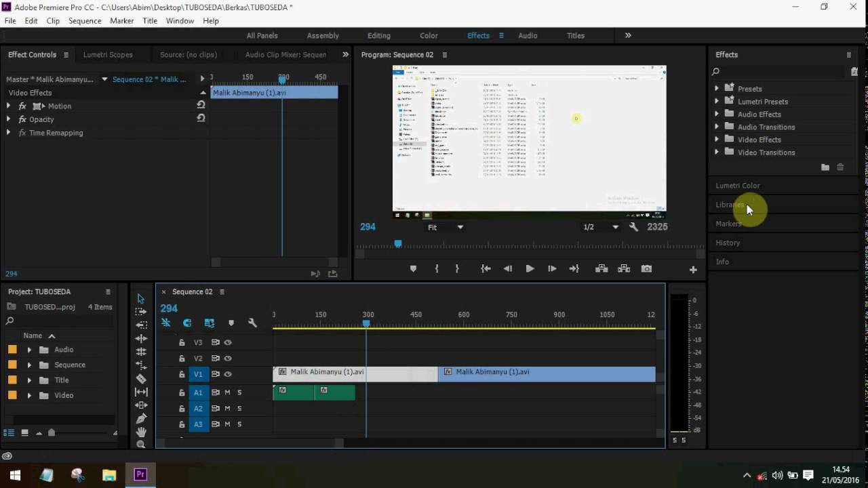Mute audio track A3
868x488 pixels.
pyautogui.click(x=227, y=424)
